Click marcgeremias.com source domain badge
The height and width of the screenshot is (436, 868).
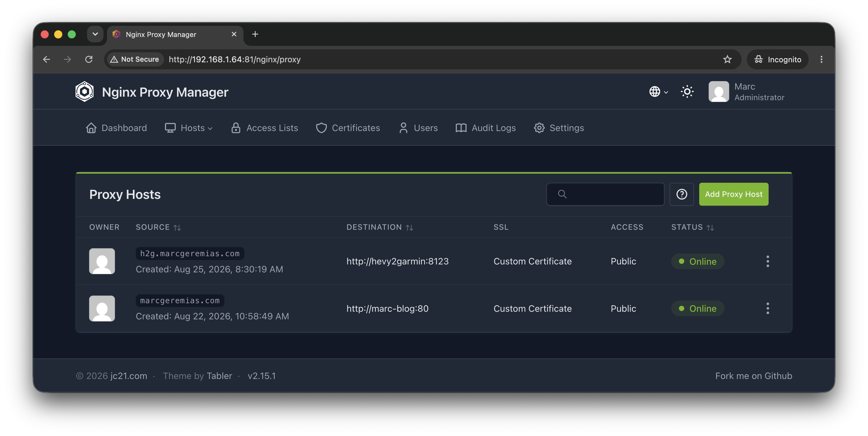[x=180, y=301]
